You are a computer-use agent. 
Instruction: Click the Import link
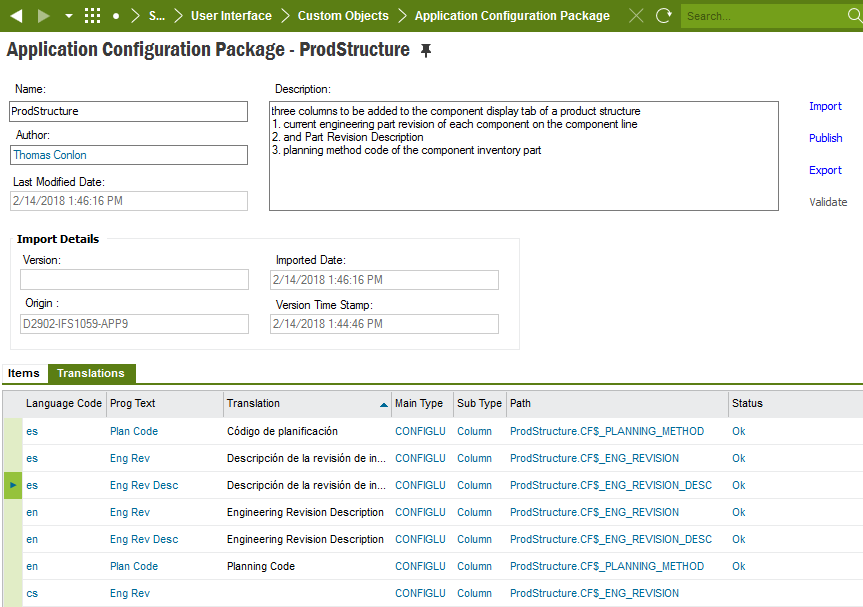tap(825, 106)
